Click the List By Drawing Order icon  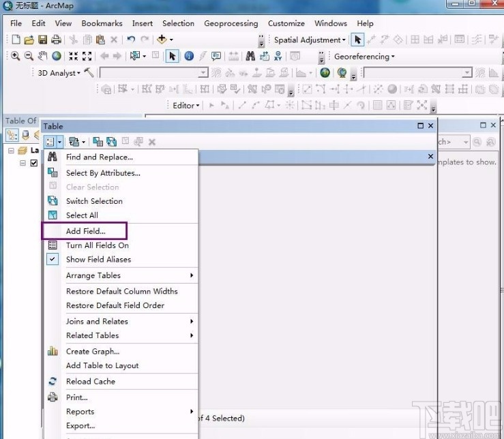point(12,135)
